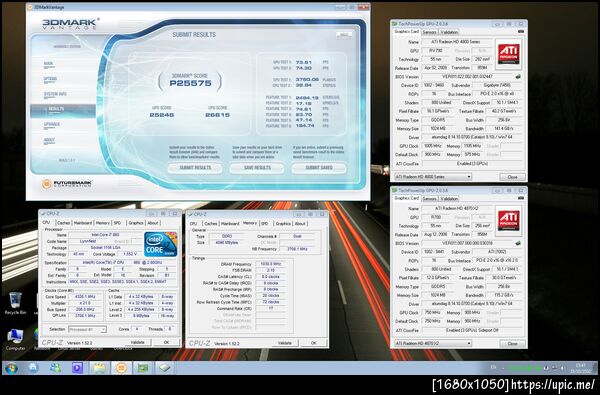Open SPD tab in the CPU-Z Timings window
The image size is (600, 395).
click(x=264, y=224)
